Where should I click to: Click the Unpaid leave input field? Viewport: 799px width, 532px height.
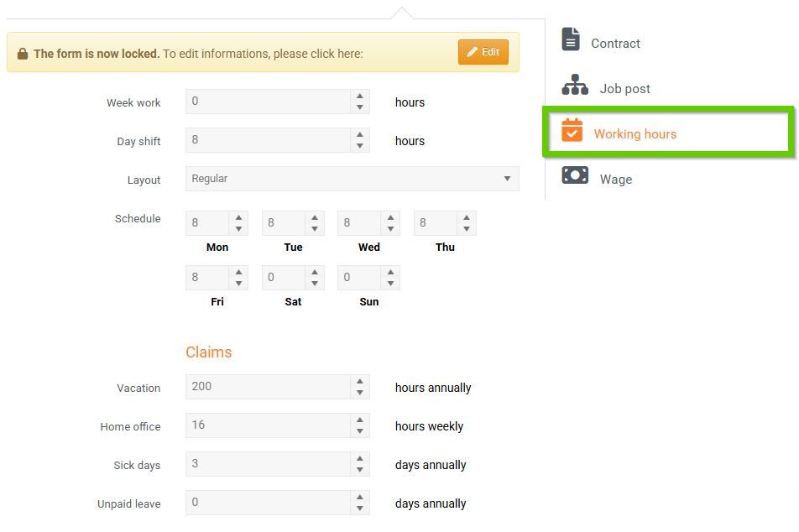pos(268,503)
